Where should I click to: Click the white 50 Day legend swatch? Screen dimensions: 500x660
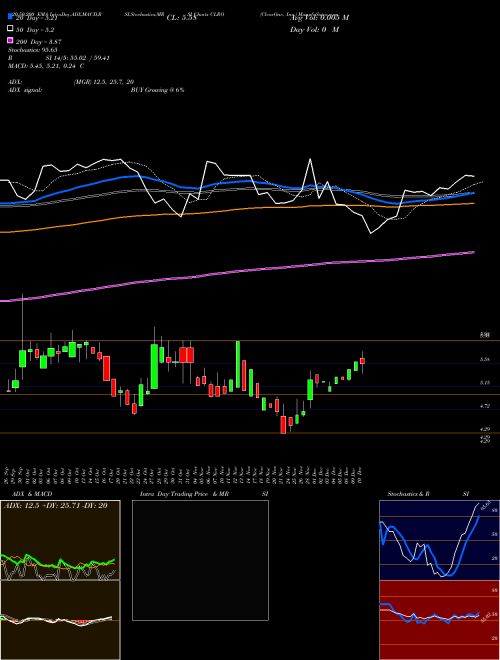[10, 29]
